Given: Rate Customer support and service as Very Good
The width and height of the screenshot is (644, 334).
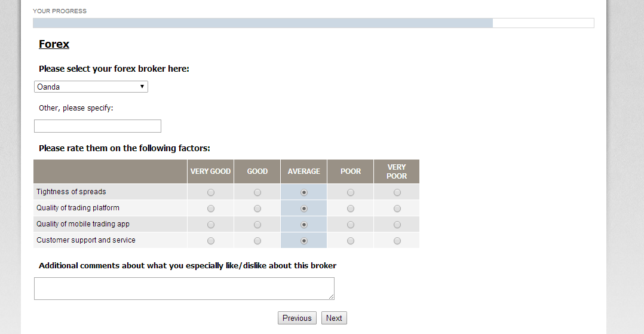Looking at the screenshot, I should 211,241.
